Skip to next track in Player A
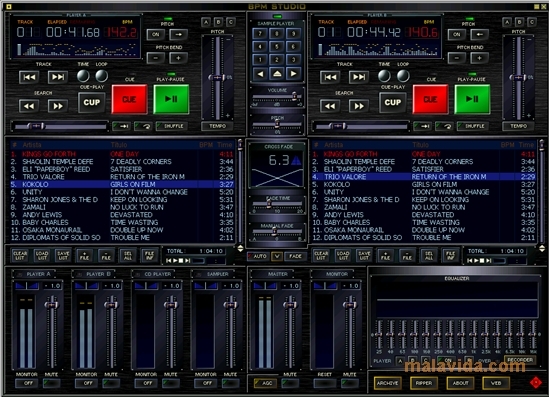549x397 pixels. pyautogui.click(x=58, y=77)
